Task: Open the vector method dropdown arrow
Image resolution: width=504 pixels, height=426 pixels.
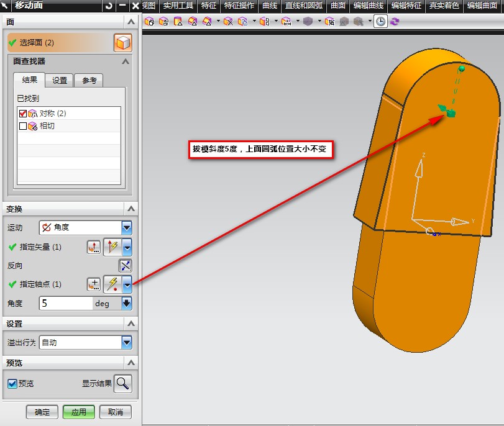Action: coord(127,247)
